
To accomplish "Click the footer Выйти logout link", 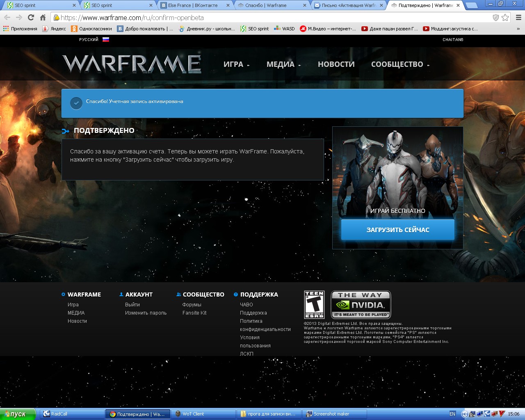I will (x=132, y=305).
